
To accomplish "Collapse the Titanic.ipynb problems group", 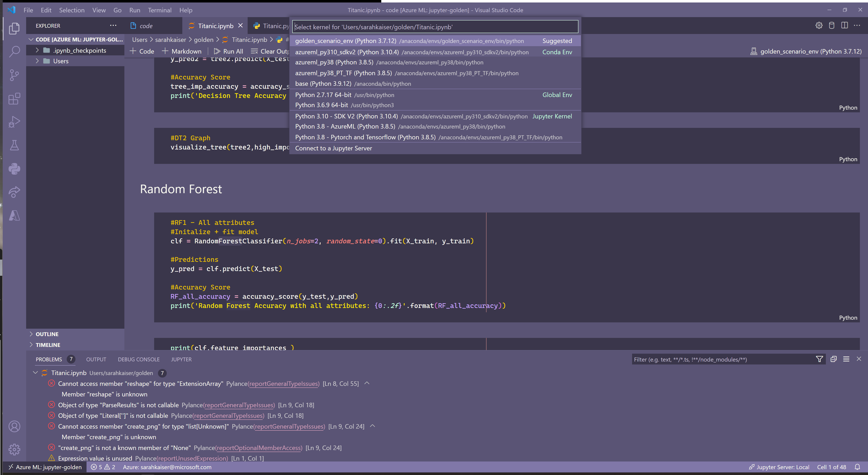I will pos(35,373).
